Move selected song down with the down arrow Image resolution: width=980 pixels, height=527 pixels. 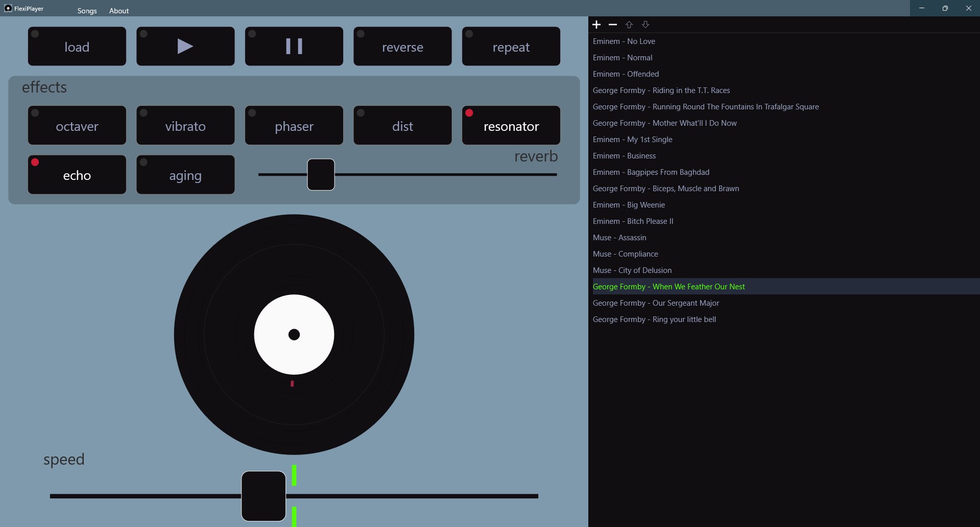pyautogui.click(x=645, y=24)
